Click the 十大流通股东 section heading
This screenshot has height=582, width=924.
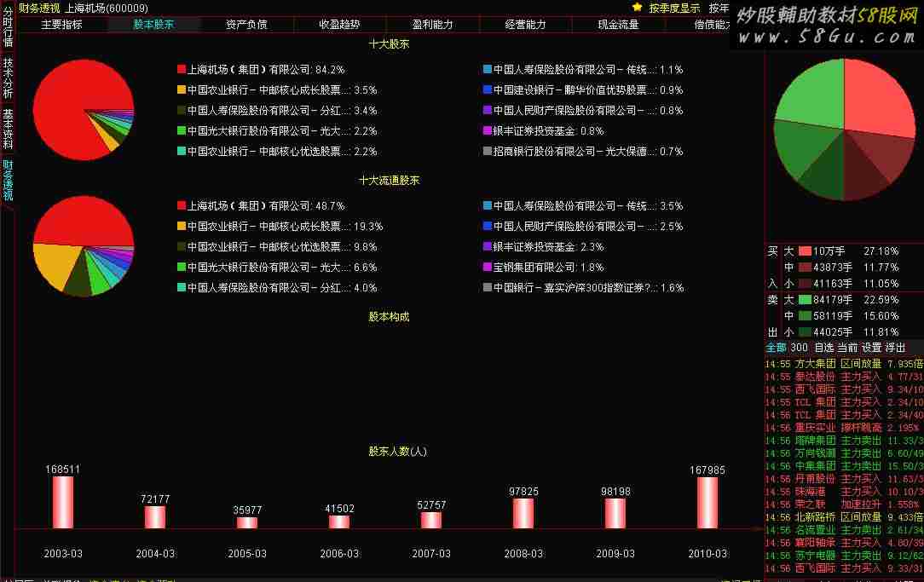pos(389,181)
